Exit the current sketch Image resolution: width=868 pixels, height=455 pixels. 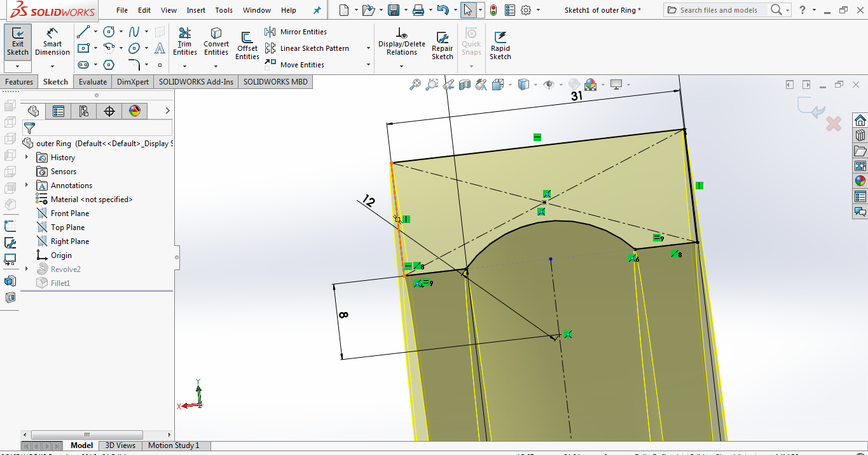(18, 41)
